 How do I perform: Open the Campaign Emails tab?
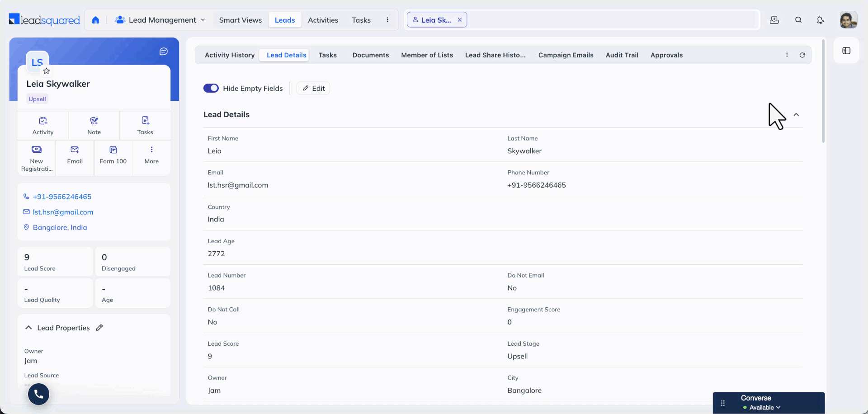(566, 55)
